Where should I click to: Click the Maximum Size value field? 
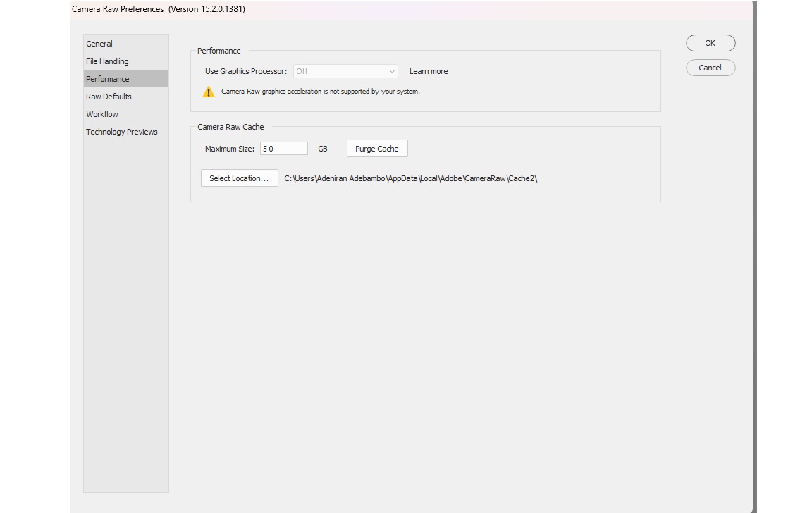(x=283, y=148)
